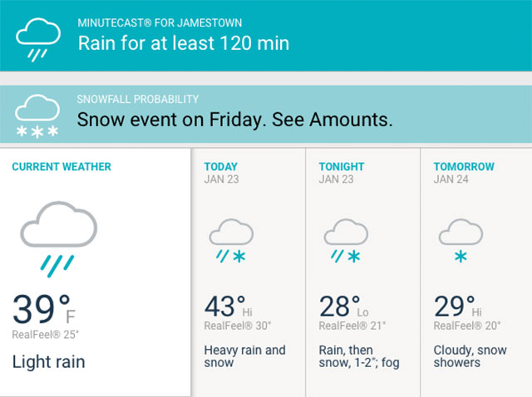The width and height of the screenshot is (532, 397).
Task: Select the Tonight Jan 23 forecast
Action: tap(363, 272)
